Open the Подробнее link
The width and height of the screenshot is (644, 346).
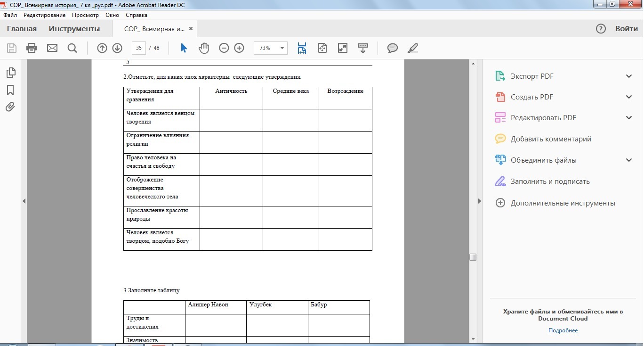(563, 330)
